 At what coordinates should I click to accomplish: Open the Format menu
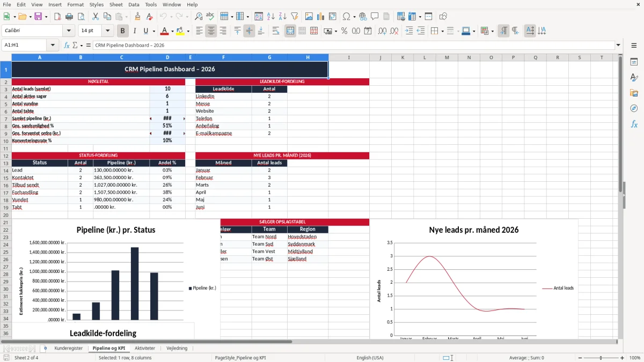75,4
